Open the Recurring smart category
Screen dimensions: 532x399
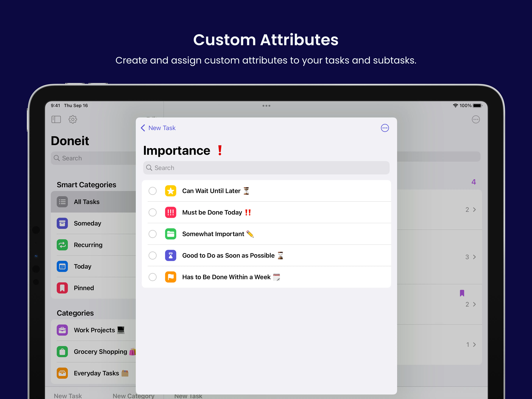click(x=93, y=245)
